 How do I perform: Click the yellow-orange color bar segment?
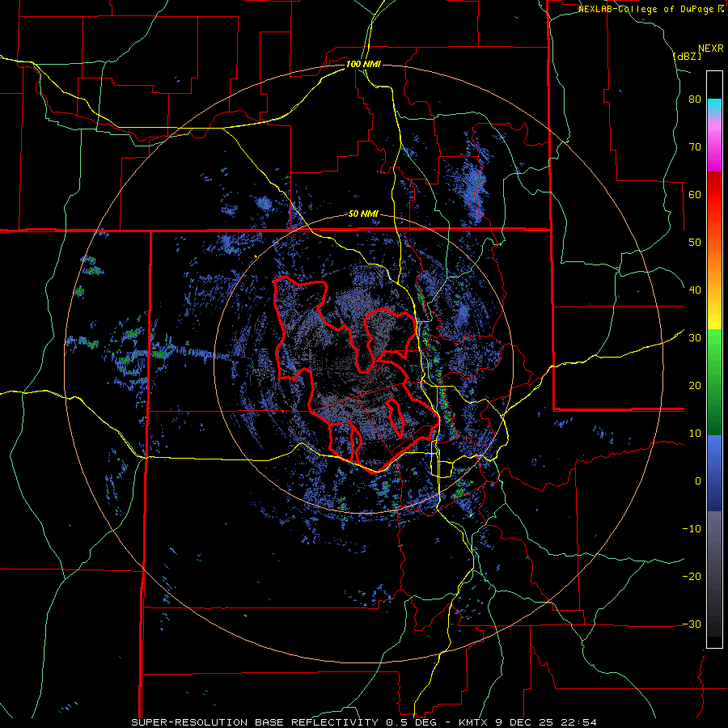coord(714,288)
